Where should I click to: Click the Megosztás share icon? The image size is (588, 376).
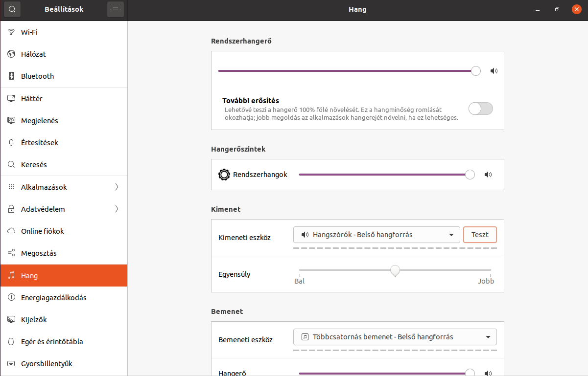click(12, 253)
